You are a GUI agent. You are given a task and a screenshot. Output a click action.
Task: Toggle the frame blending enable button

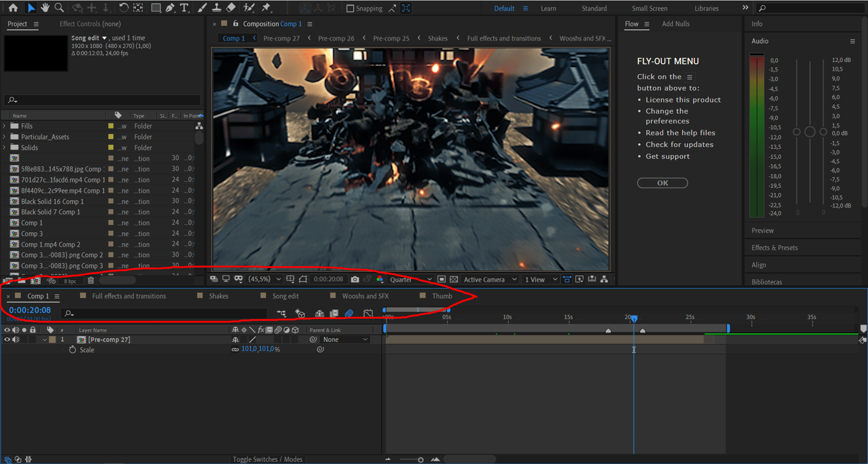tap(334, 313)
